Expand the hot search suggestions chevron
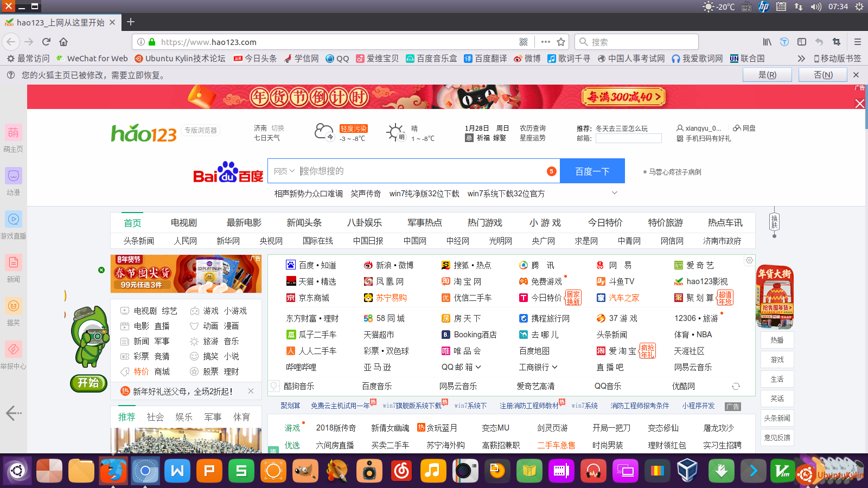868x488 pixels. pyautogui.click(x=615, y=193)
